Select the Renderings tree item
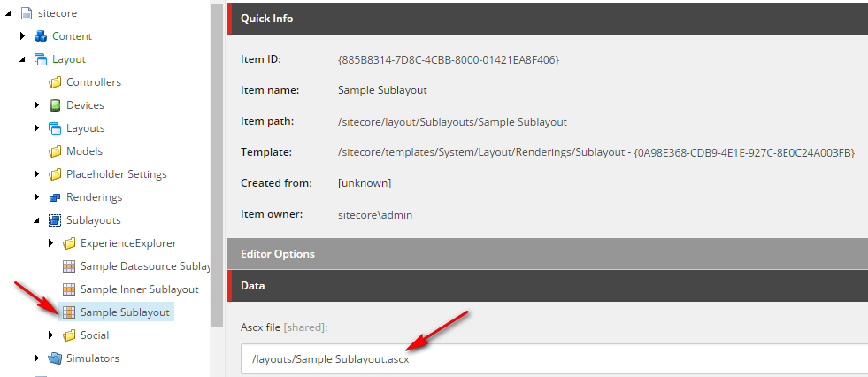 point(94,197)
